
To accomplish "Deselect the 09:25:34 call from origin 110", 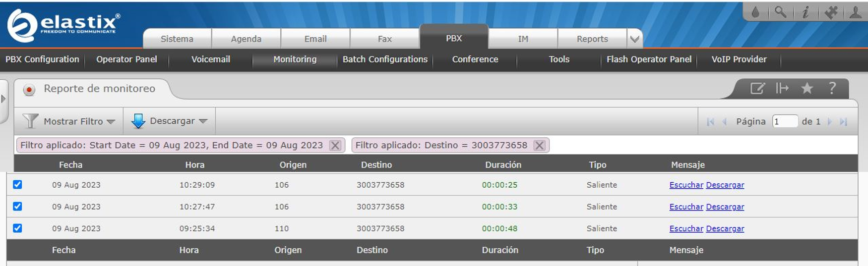I will coord(17,228).
